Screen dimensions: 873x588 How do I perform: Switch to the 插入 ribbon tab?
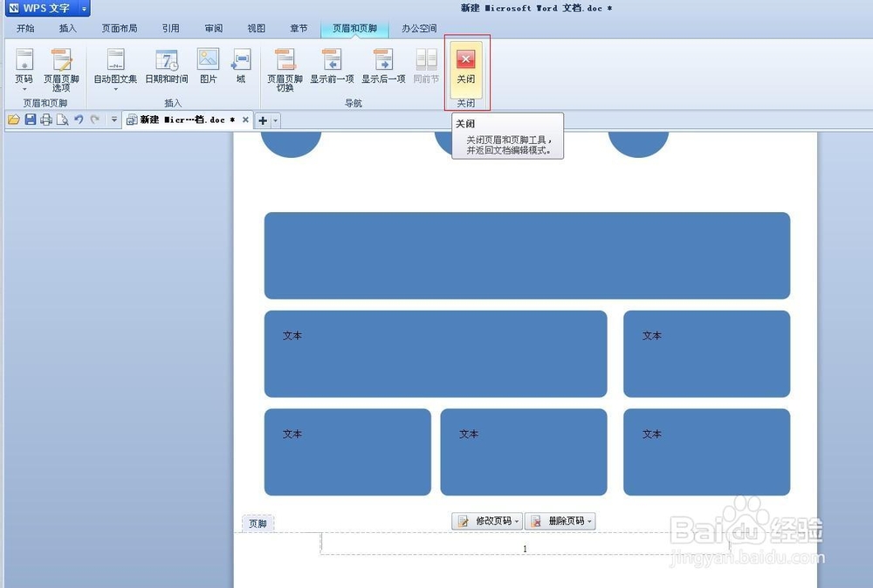69,28
